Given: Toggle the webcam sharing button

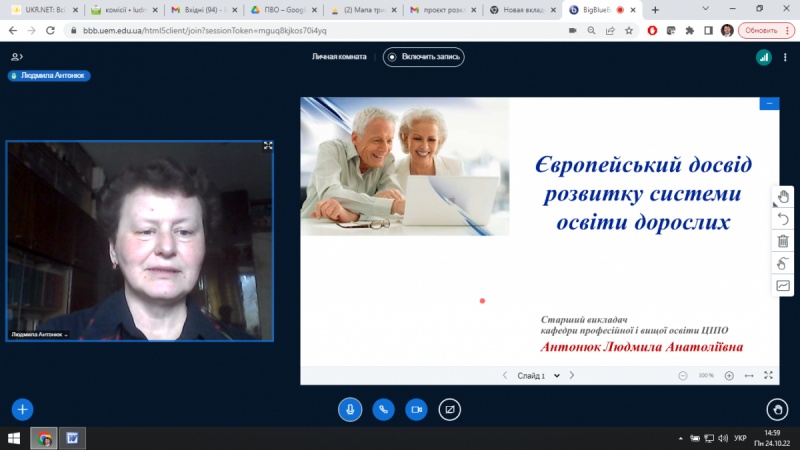Looking at the screenshot, I should [x=416, y=409].
